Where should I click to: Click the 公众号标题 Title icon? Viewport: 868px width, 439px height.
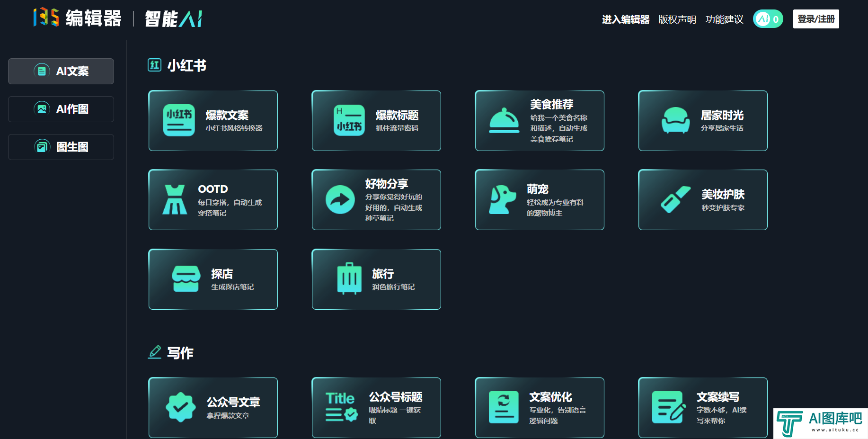point(341,407)
